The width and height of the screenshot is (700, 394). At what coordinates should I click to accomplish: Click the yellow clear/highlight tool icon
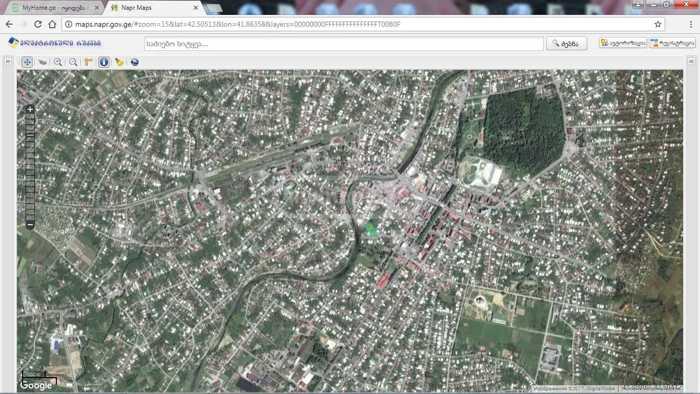[x=119, y=62]
